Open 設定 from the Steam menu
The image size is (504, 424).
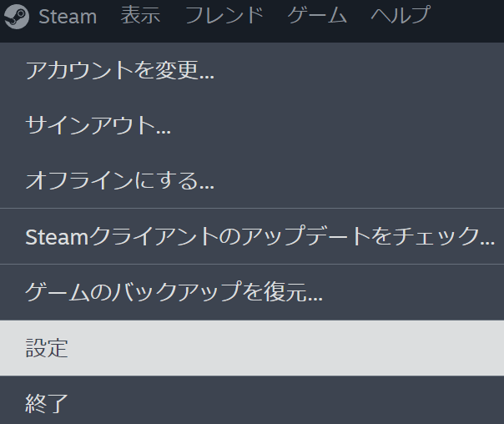click(x=47, y=348)
